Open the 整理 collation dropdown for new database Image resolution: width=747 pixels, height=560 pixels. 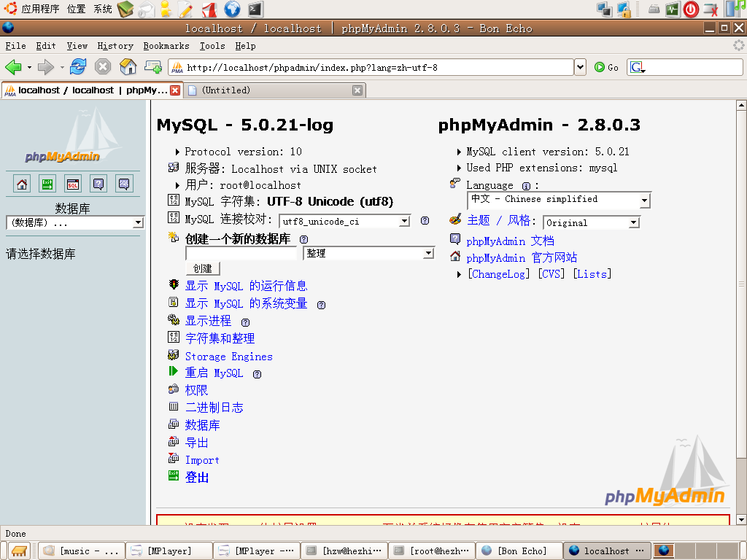point(368,253)
